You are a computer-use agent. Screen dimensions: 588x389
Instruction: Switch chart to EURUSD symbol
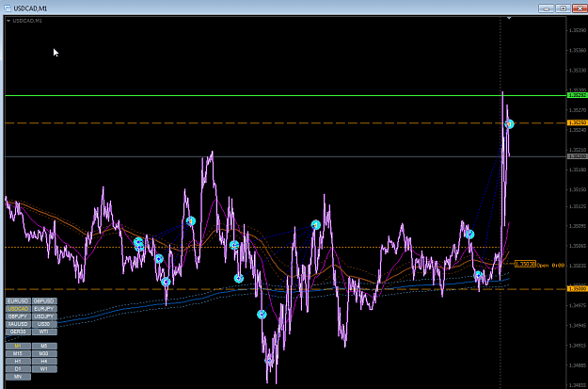(x=18, y=301)
